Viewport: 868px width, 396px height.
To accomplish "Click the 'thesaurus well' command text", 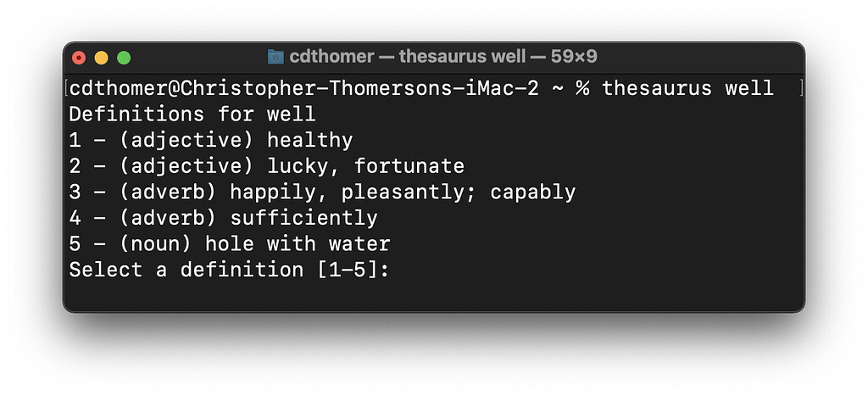I will (687, 88).
